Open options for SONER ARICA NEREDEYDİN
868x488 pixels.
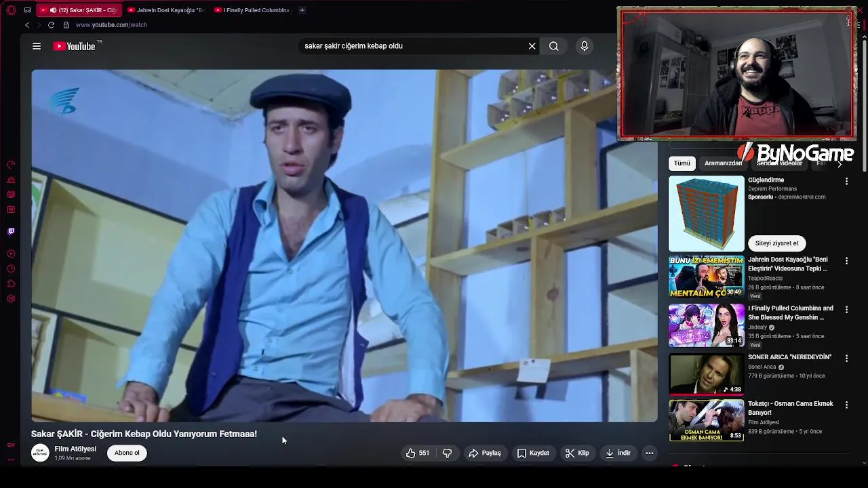[x=846, y=358]
